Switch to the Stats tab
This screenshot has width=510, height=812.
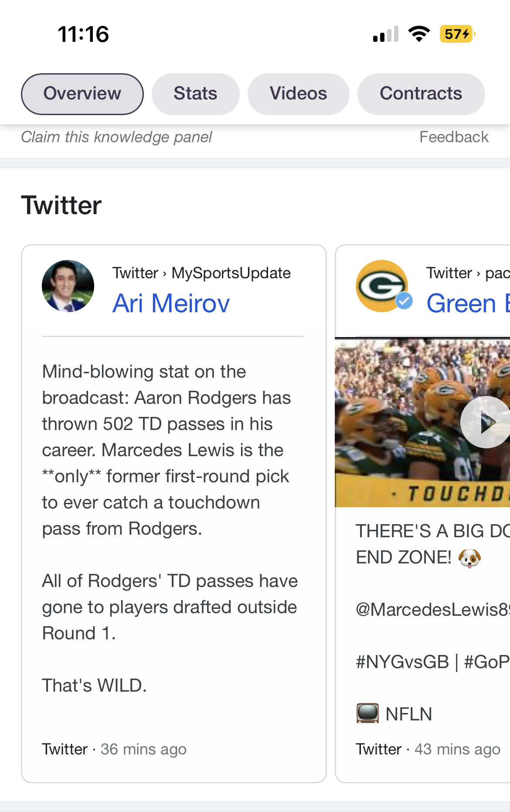tap(195, 94)
